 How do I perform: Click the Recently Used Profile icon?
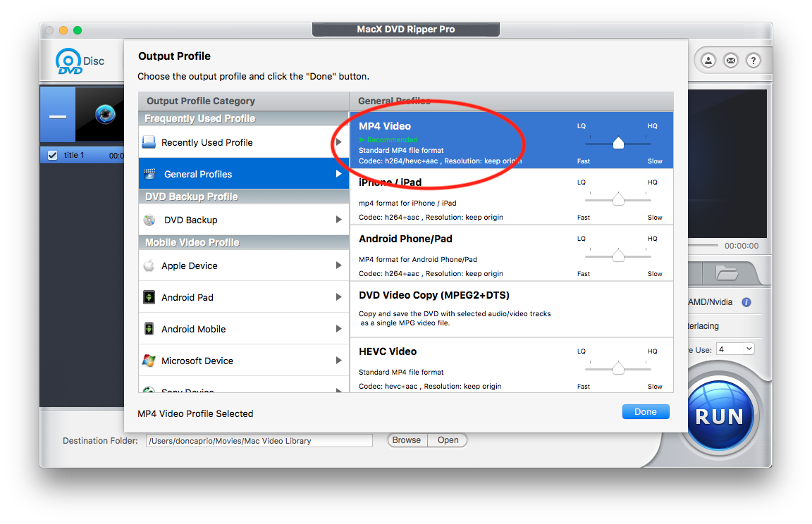[149, 142]
